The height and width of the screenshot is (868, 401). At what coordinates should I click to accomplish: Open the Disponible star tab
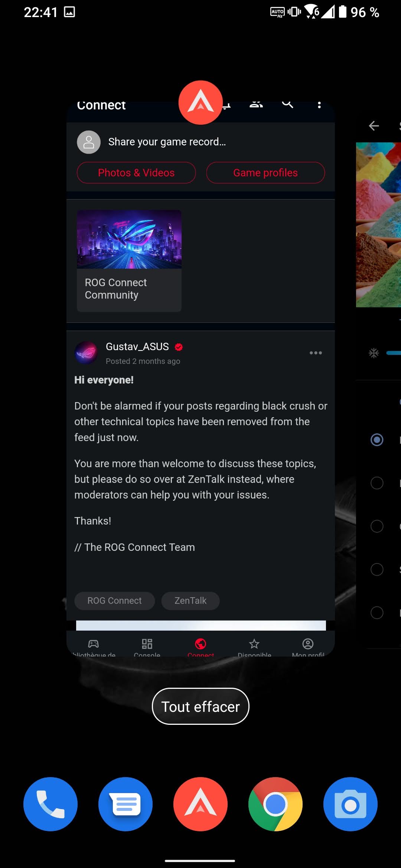pyautogui.click(x=254, y=647)
